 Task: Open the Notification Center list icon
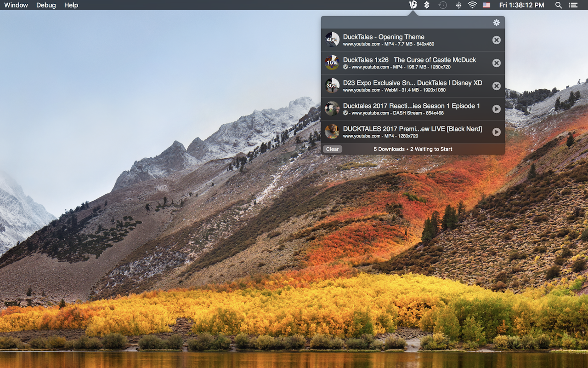pyautogui.click(x=573, y=5)
